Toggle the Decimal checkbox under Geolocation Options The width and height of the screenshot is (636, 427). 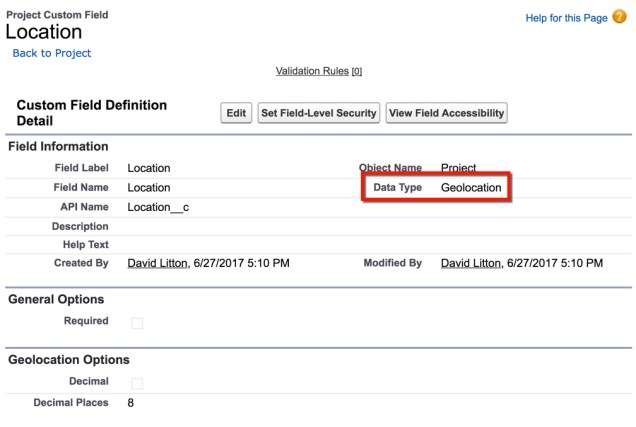(137, 383)
